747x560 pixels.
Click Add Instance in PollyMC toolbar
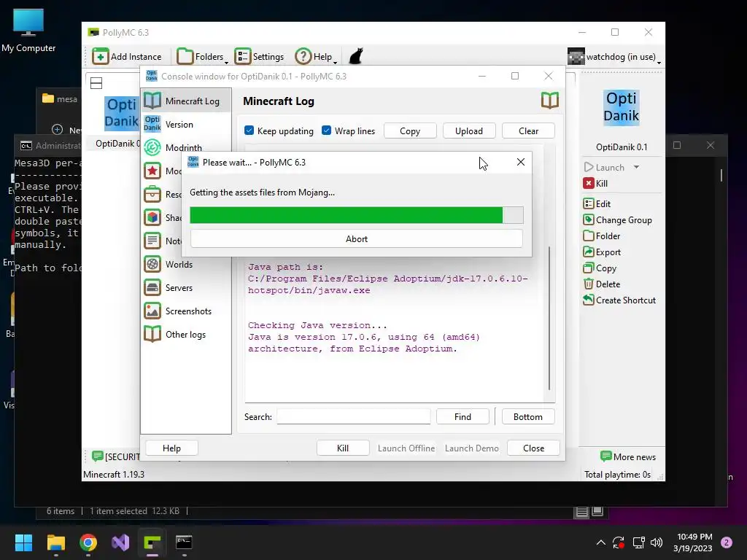tap(127, 57)
